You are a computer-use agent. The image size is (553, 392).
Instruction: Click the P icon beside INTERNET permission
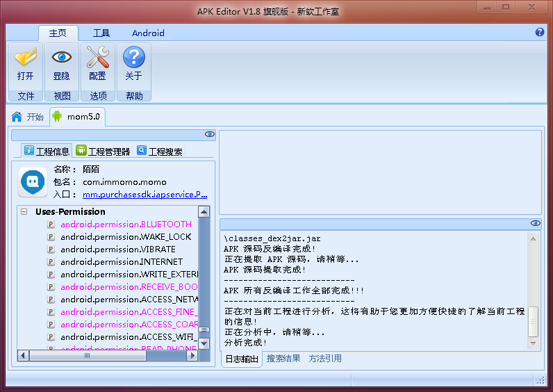pos(51,262)
